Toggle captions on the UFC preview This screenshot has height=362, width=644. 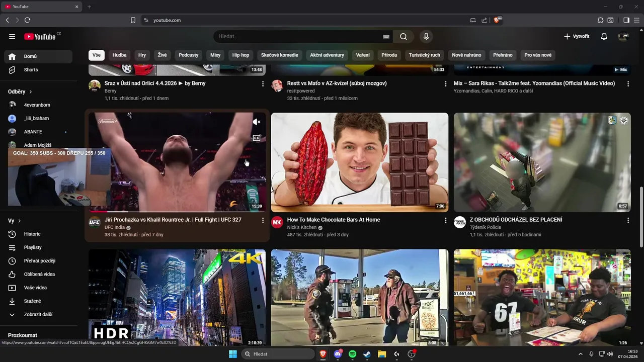[x=257, y=138]
